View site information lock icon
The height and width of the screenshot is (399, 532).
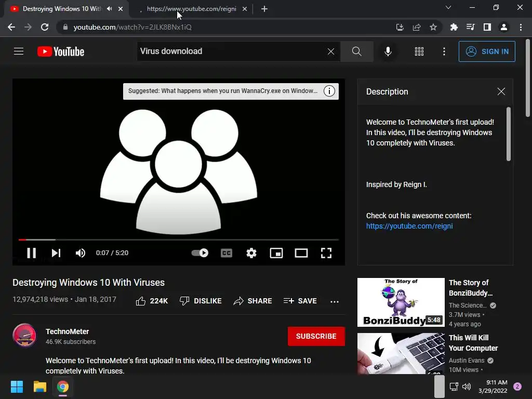(x=65, y=27)
